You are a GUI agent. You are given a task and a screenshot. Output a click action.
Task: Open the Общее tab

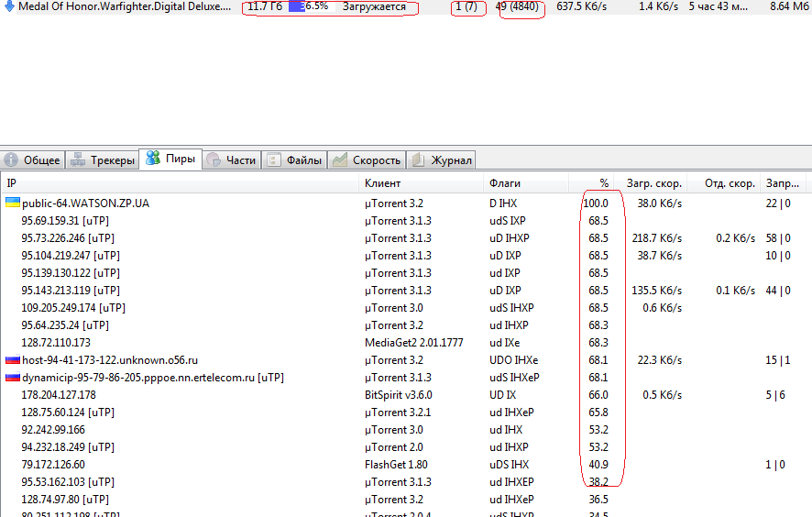pos(33,160)
